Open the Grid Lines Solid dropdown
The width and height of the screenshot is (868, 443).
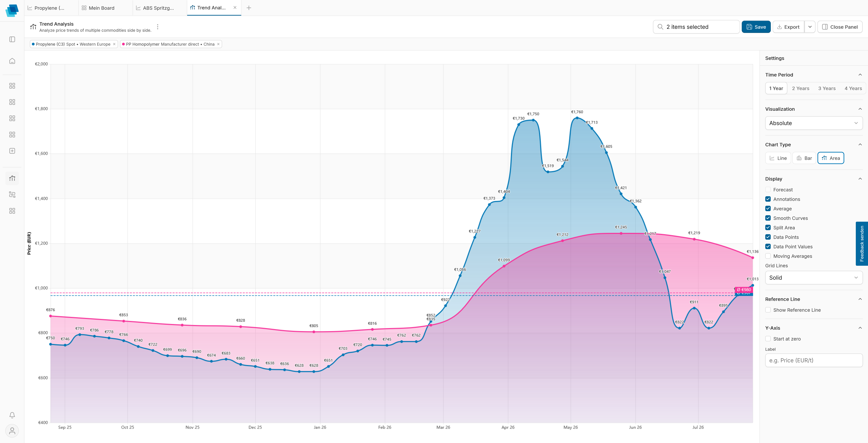pyautogui.click(x=814, y=278)
